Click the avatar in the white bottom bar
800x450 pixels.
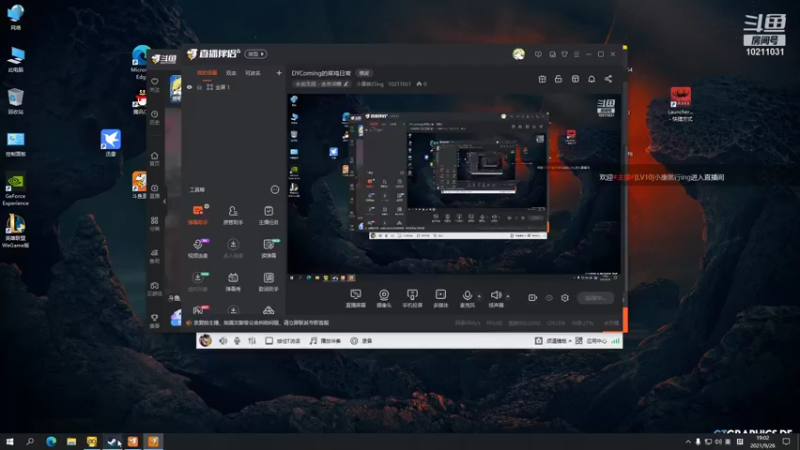(205, 340)
